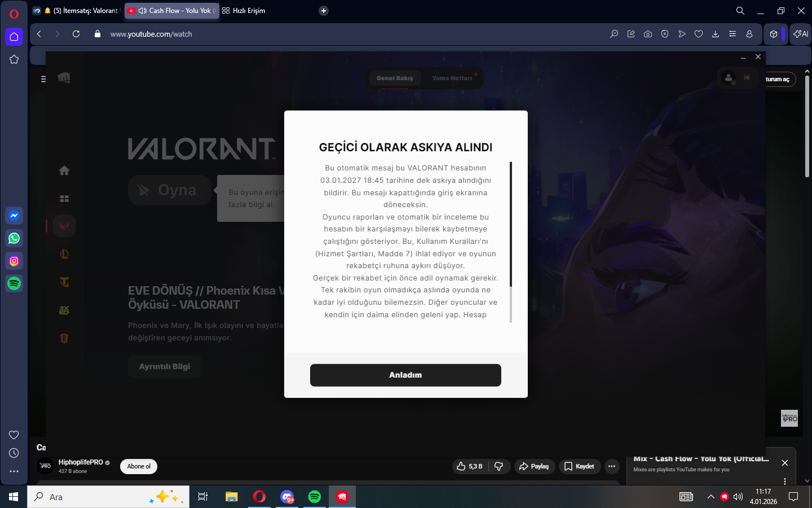Click the site security lock icon

(x=98, y=34)
